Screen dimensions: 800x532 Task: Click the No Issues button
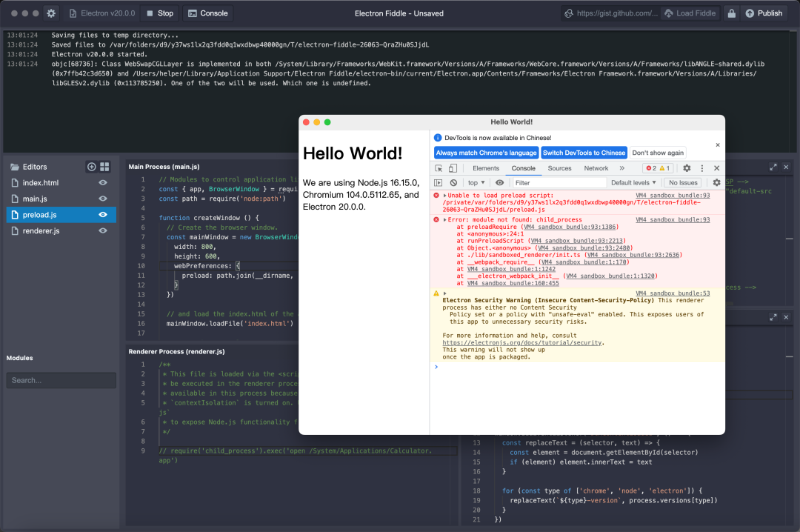683,182
